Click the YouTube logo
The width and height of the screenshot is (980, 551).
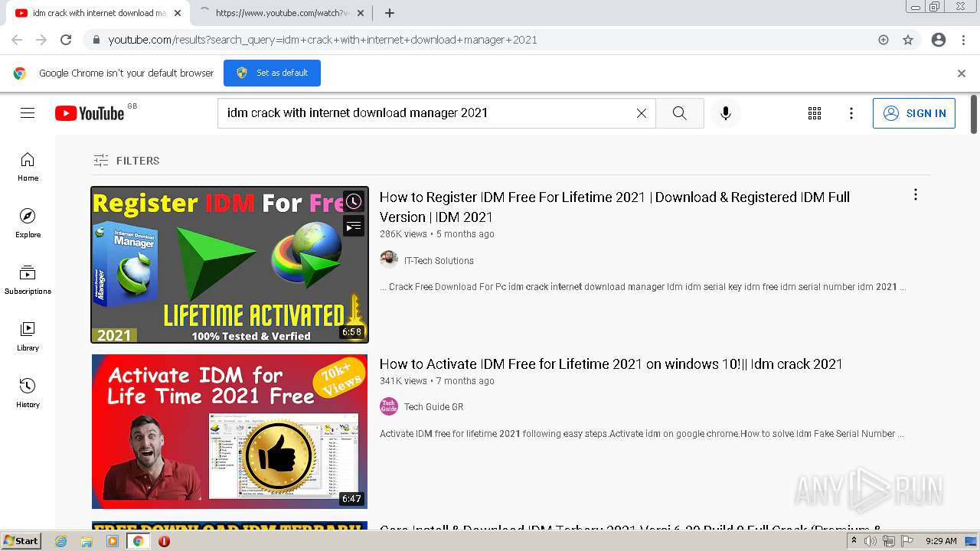pos(90,113)
